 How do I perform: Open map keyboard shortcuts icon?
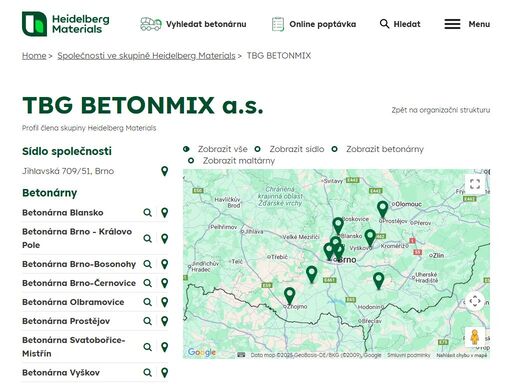(x=241, y=355)
